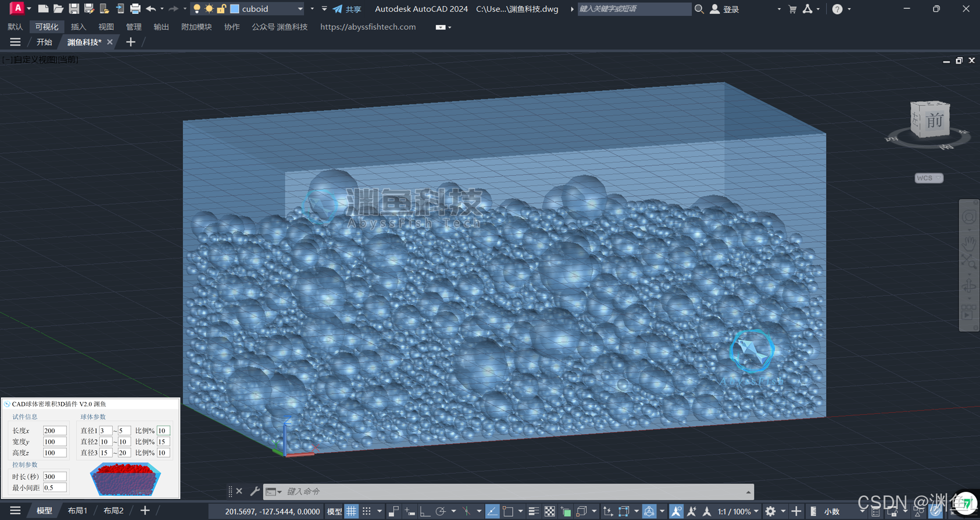Click the Save to Web & Mobile icon
This screenshot has height=520, width=980.
120,9
